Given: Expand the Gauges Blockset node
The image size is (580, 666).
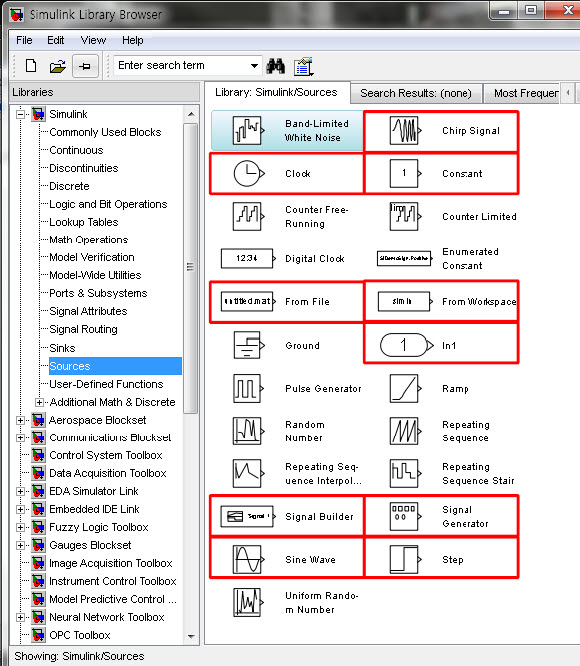Looking at the screenshot, I should click(20, 545).
